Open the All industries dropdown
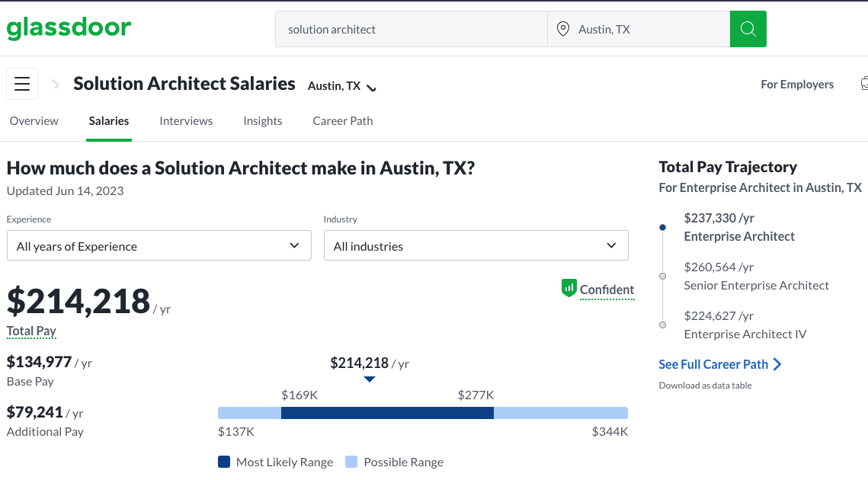The image size is (868, 480). (476, 246)
